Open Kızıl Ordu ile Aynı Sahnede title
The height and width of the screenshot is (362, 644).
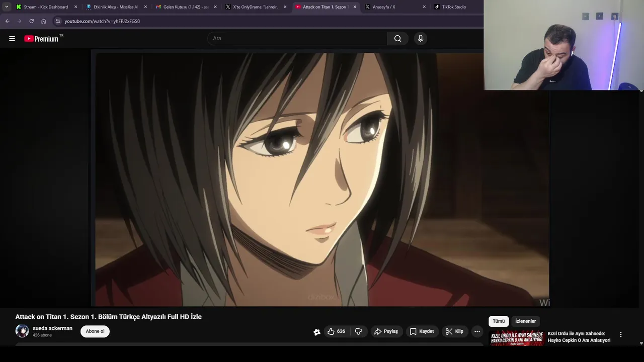tap(579, 337)
